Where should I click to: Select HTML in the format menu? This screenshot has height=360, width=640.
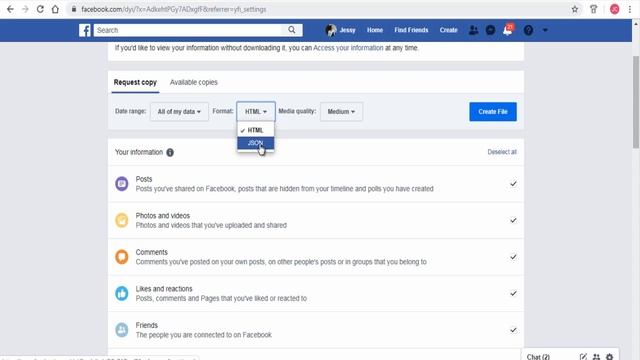tap(256, 130)
